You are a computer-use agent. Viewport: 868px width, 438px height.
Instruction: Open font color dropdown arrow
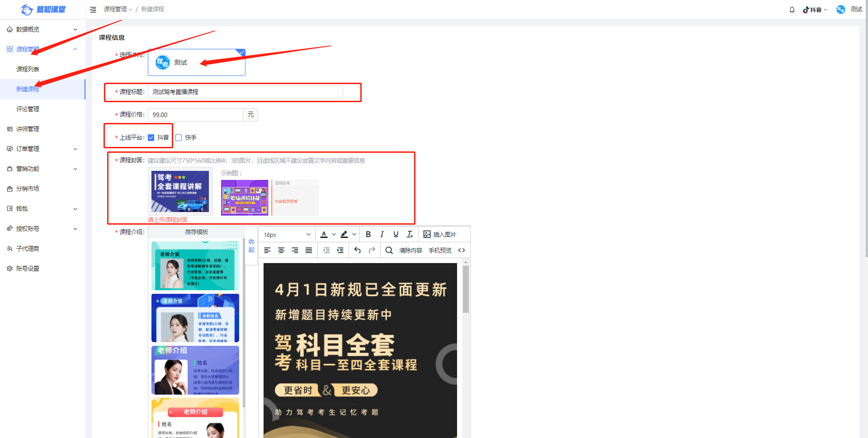tap(334, 234)
